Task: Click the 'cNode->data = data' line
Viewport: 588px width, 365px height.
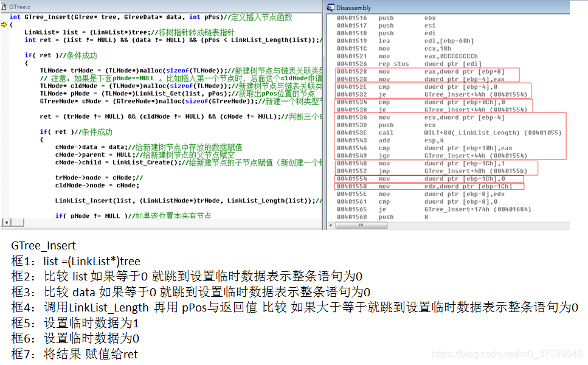Action: point(148,147)
